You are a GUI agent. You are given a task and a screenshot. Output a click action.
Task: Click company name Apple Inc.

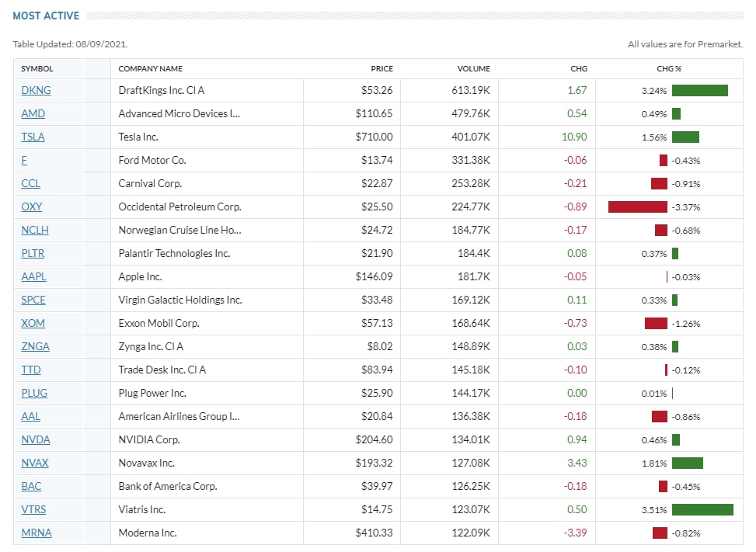pyautogui.click(x=141, y=277)
